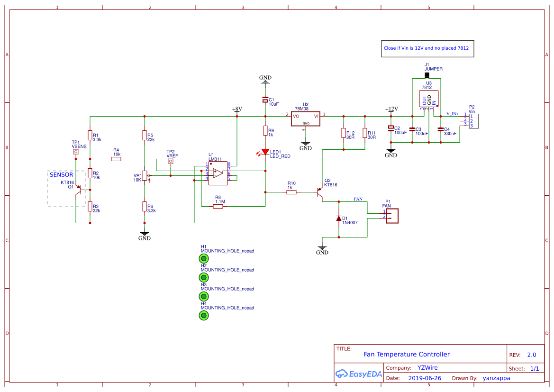Click the Fan Temperature Controller title text
The image size is (554, 392).
(x=406, y=354)
